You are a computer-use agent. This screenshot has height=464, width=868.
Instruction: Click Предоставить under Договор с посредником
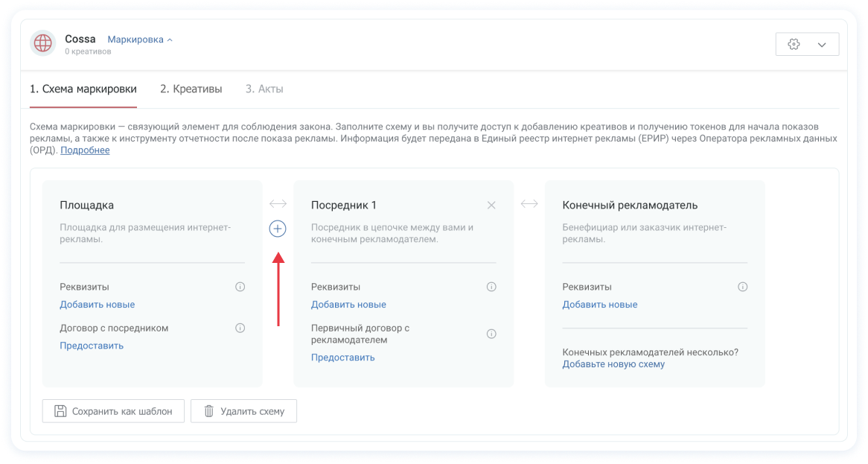[92, 345]
